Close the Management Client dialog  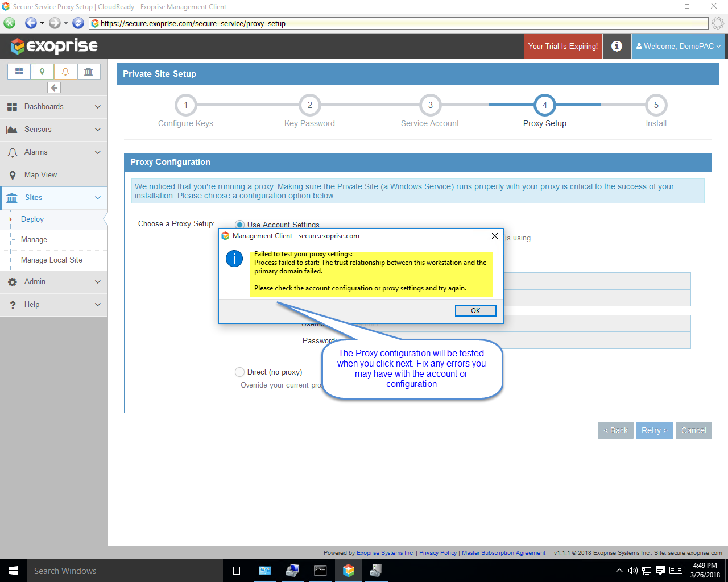pos(494,236)
